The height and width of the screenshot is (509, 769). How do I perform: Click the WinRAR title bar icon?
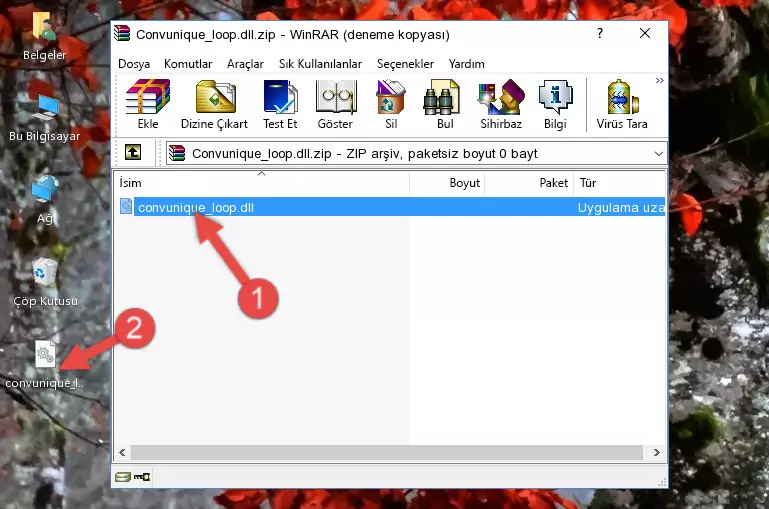tap(122, 33)
